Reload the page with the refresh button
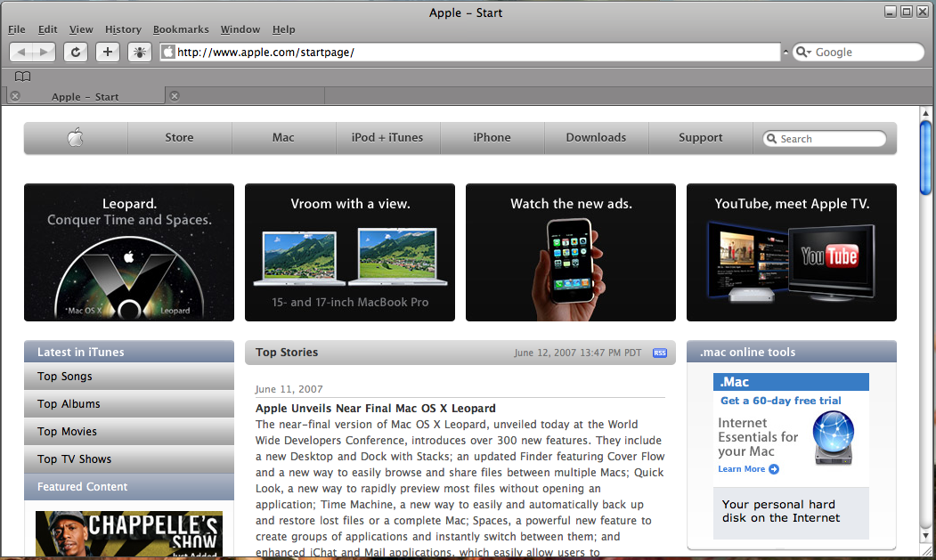The image size is (936, 560). pos(75,52)
